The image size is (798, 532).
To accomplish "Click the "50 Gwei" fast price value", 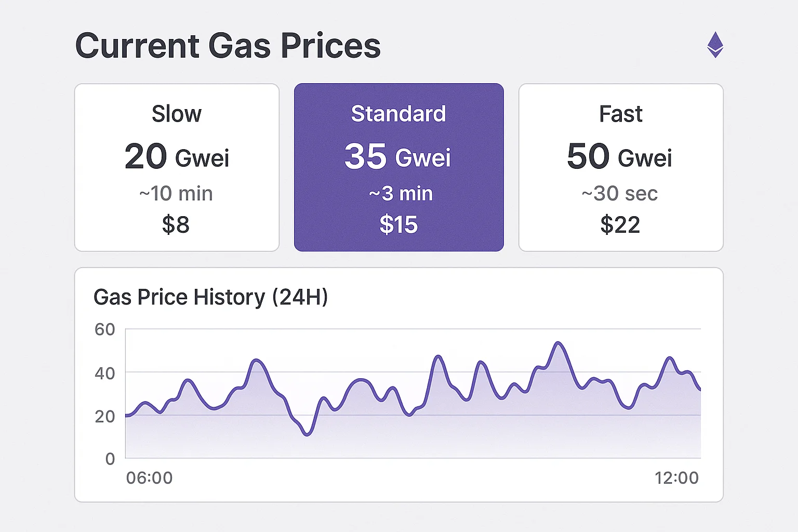I will click(619, 157).
